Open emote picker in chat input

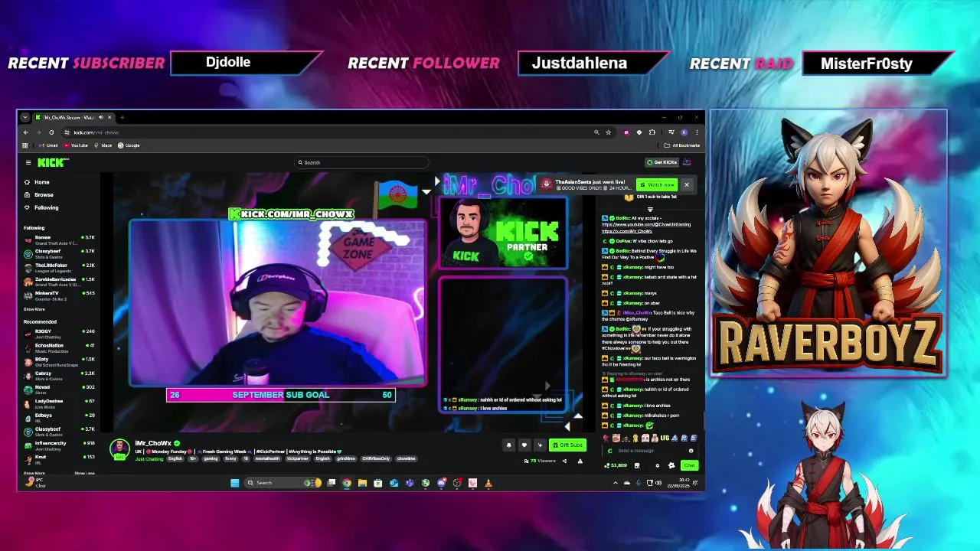point(691,451)
